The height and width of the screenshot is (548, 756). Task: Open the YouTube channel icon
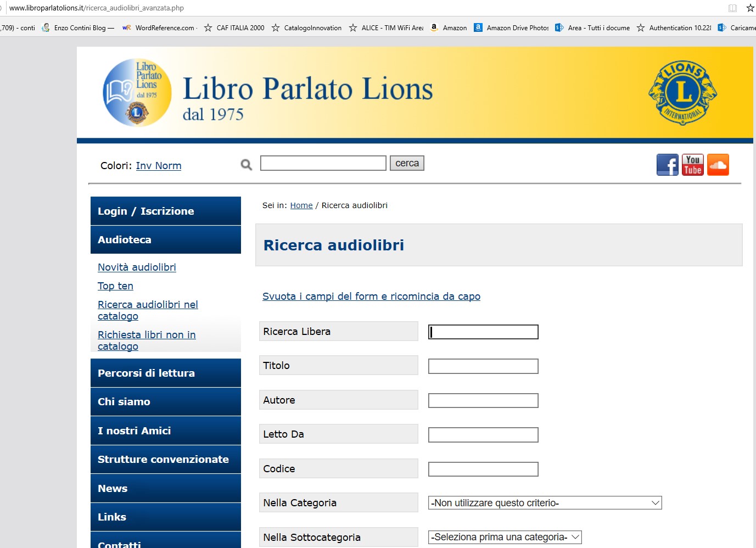692,165
